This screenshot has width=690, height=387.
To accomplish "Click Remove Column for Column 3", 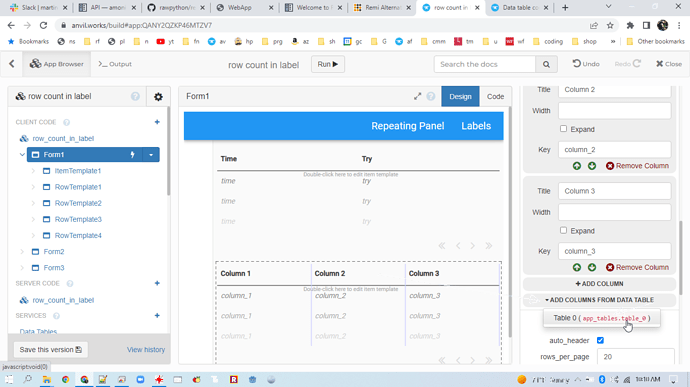I will (637, 267).
